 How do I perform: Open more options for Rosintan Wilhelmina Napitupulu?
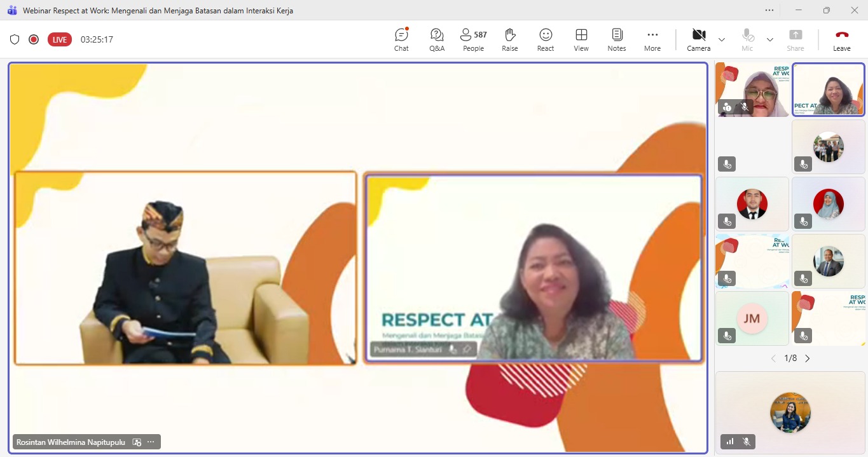pos(151,442)
